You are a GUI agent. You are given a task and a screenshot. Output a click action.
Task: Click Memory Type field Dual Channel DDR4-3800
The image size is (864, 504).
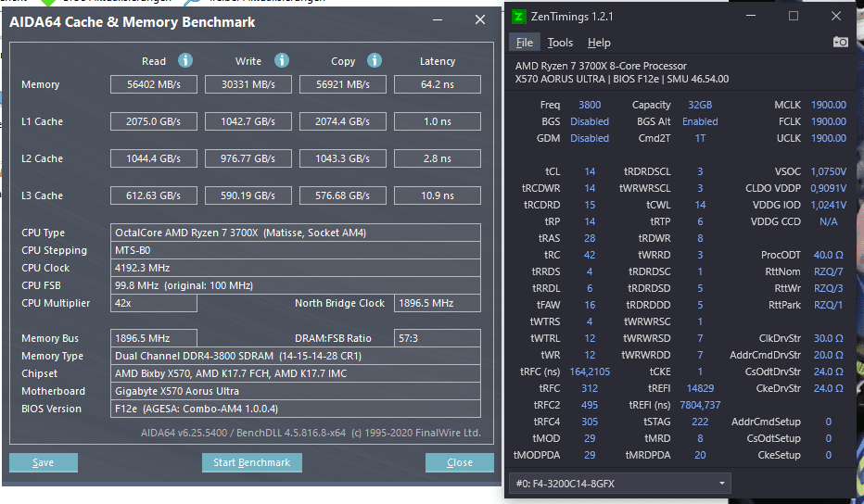pyautogui.click(x=296, y=356)
